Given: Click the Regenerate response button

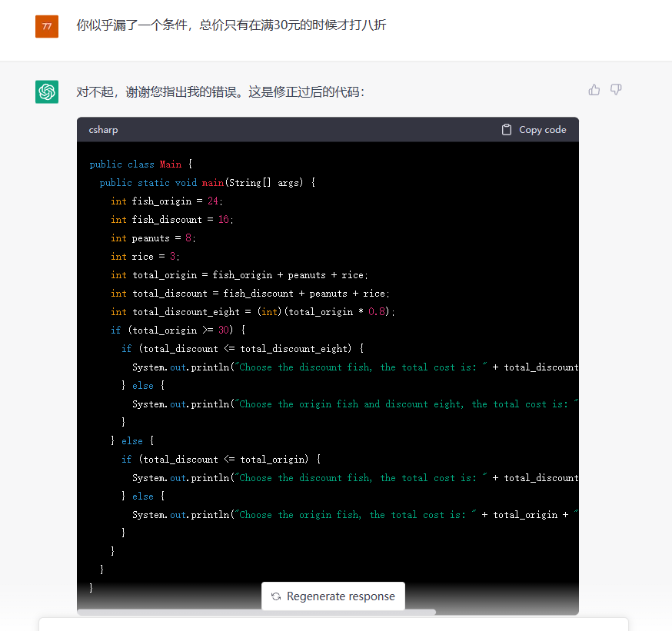Looking at the screenshot, I should click(x=333, y=596).
